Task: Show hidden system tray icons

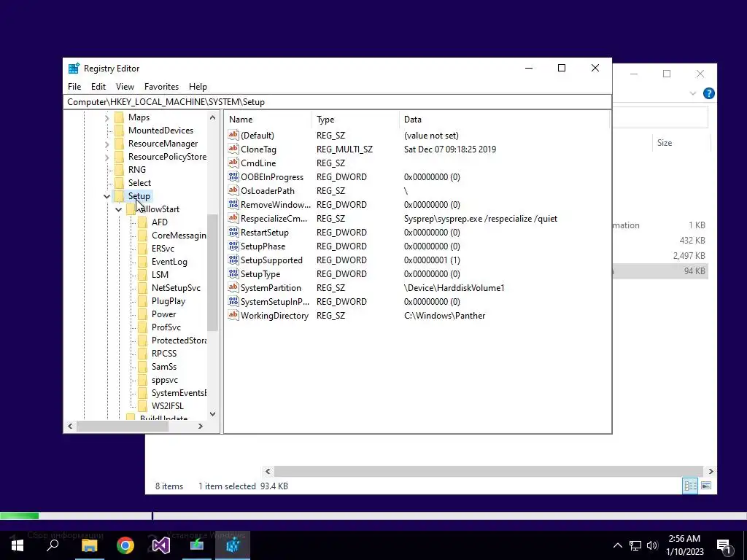Action: [x=617, y=545]
